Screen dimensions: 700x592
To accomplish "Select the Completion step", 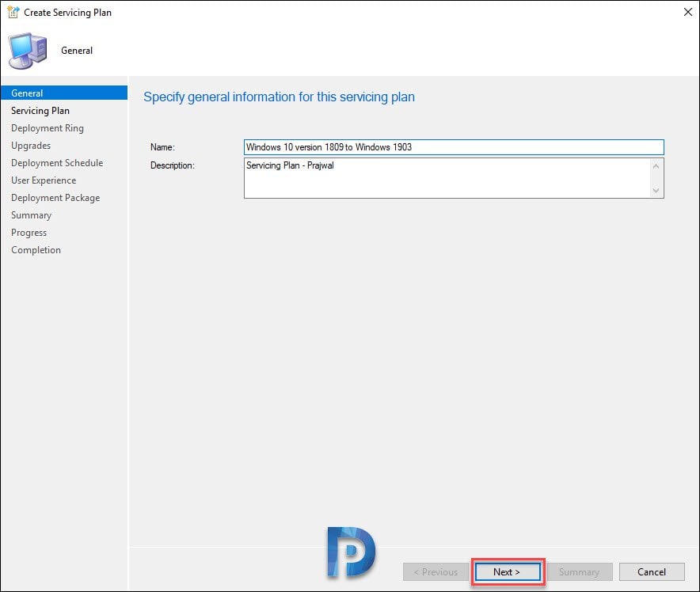I will coord(36,250).
